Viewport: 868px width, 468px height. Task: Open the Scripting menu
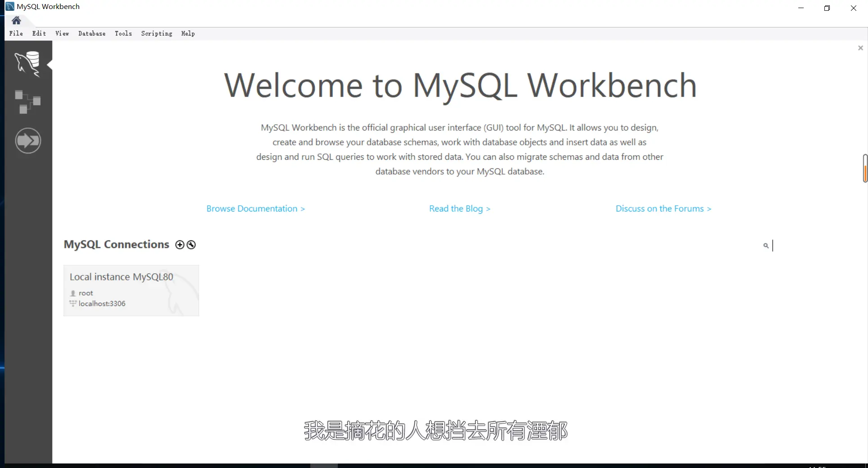click(x=157, y=33)
